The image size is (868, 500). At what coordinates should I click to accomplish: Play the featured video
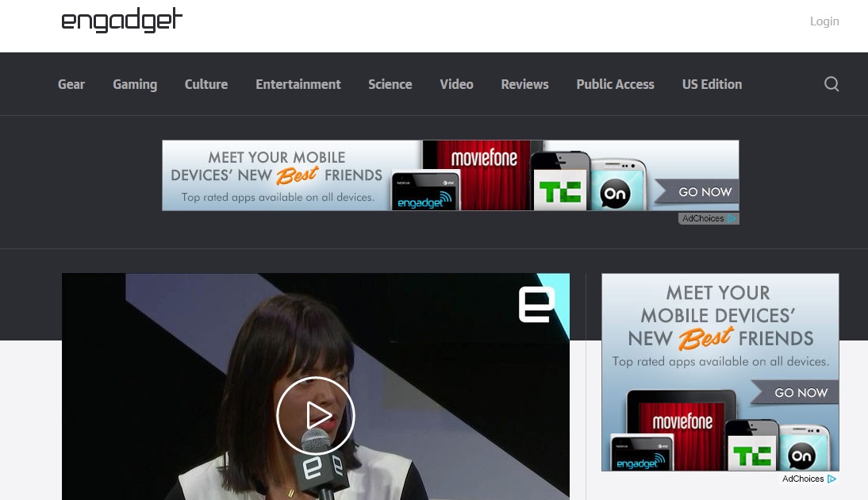(x=316, y=415)
